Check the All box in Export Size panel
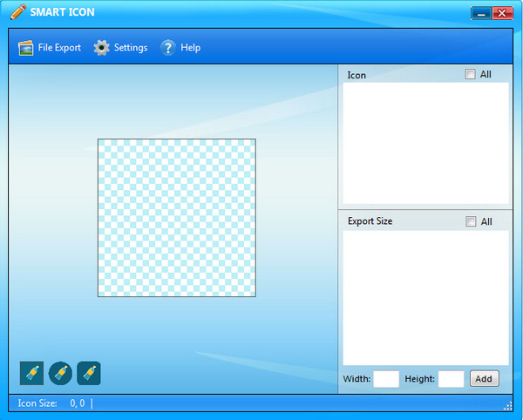The height and width of the screenshot is (420, 523). tap(472, 221)
